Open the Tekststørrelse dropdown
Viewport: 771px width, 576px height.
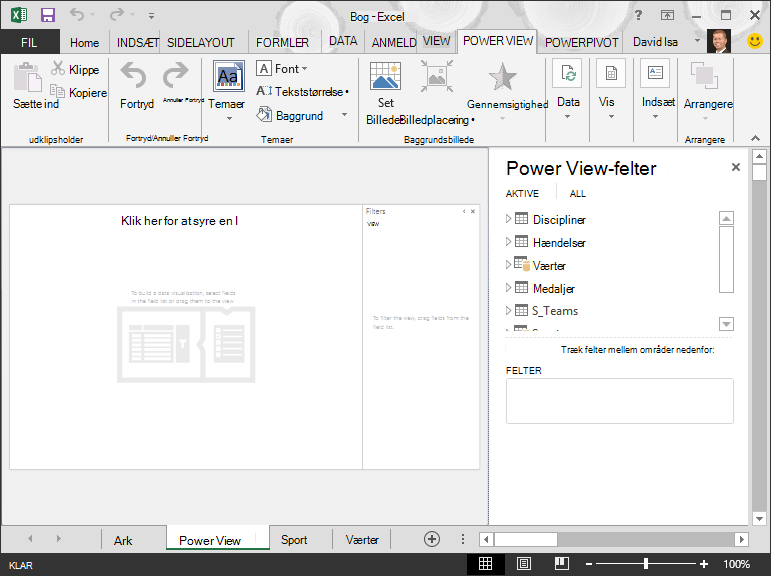[302, 91]
